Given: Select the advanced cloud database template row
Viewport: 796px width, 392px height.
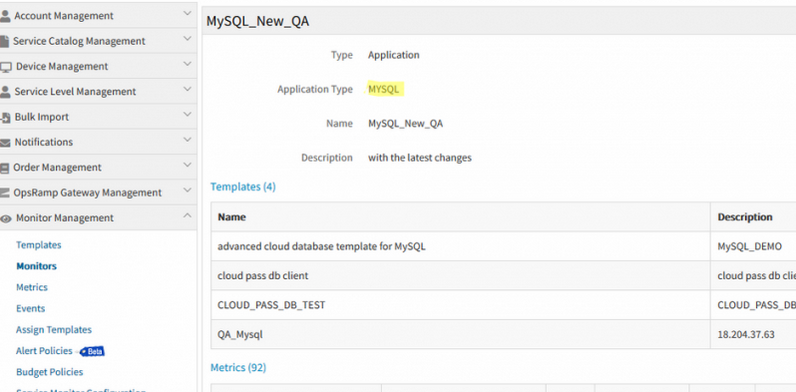Looking at the screenshot, I should point(503,247).
